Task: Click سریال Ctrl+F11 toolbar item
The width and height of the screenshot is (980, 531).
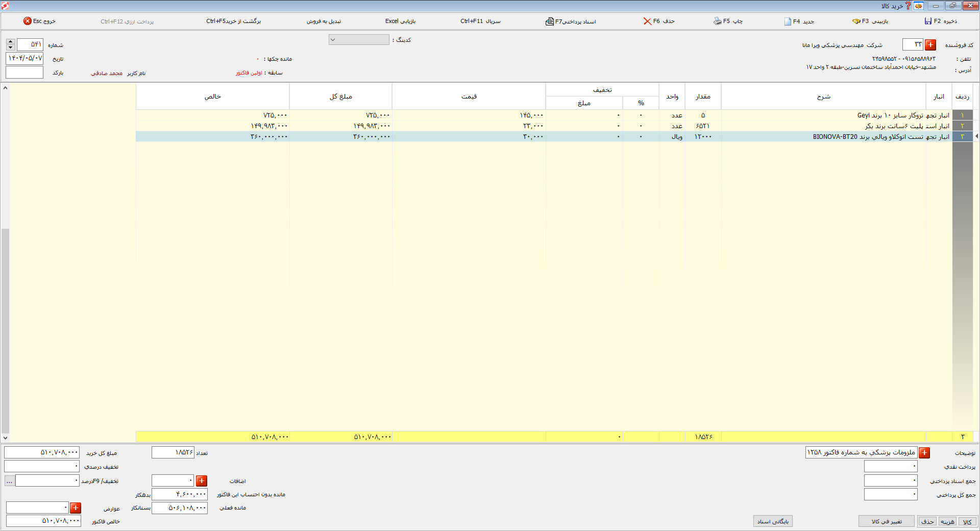Action: click(x=480, y=21)
